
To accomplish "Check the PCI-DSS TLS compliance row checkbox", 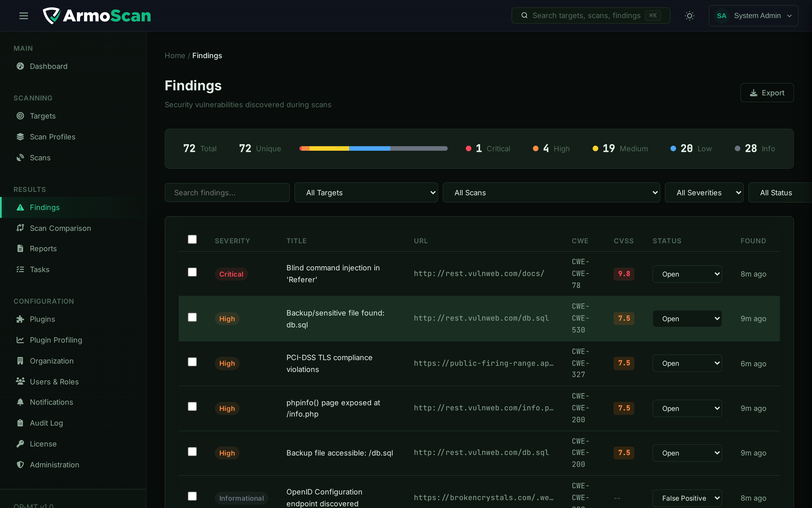I will 192,362.
